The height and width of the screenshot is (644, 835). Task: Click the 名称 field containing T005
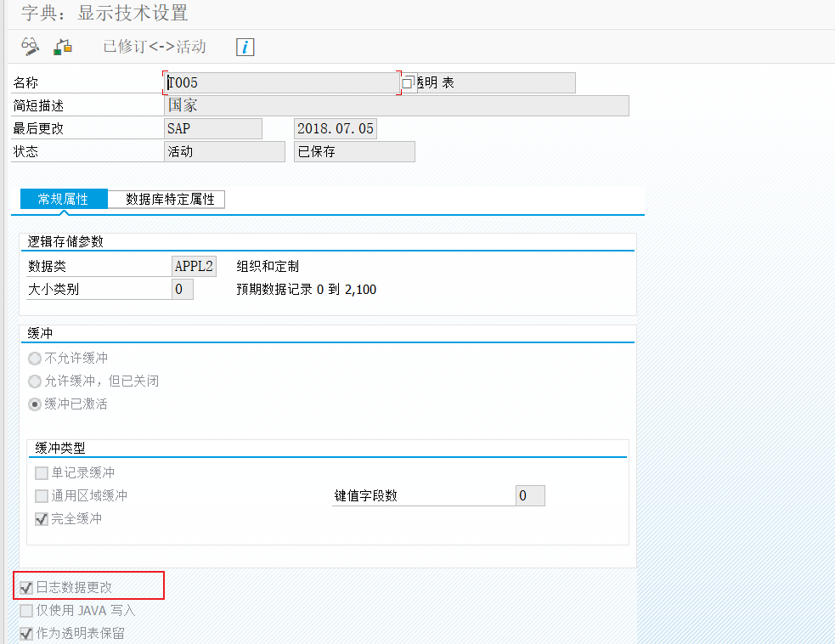pyautogui.click(x=282, y=82)
